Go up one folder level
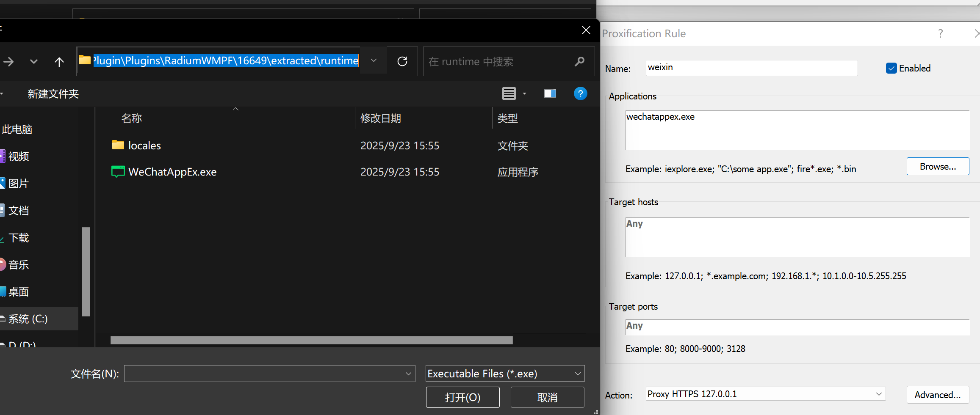Screen dimensions: 980x415 click(59, 62)
